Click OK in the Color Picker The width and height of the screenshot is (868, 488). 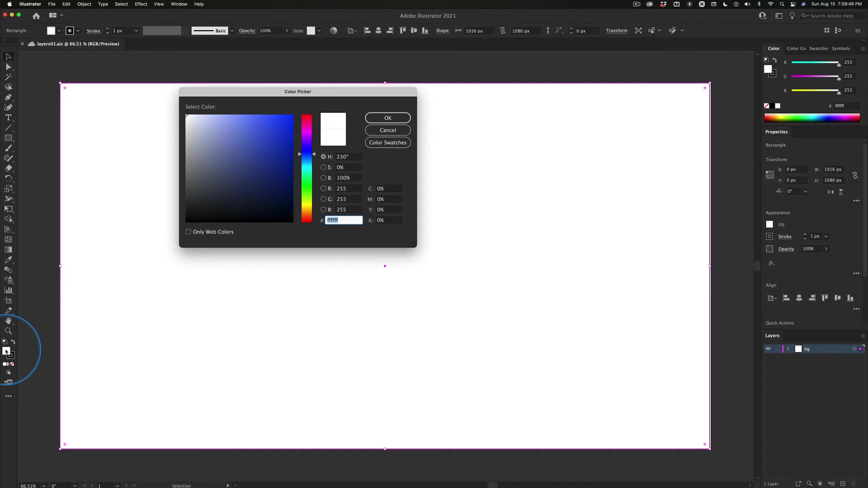pyautogui.click(x=387, y=117)
